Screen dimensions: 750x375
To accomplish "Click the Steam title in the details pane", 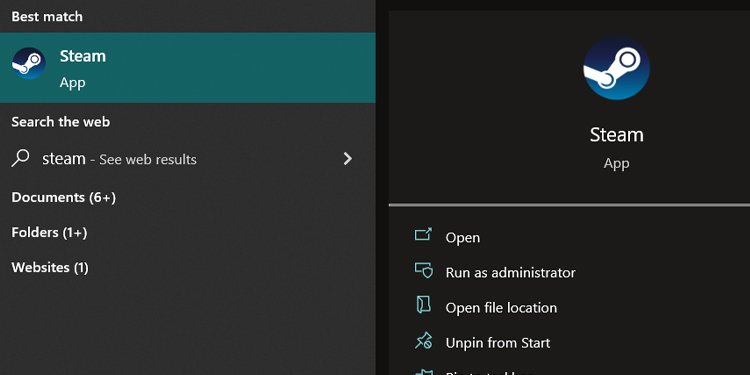I will (616, 135).
